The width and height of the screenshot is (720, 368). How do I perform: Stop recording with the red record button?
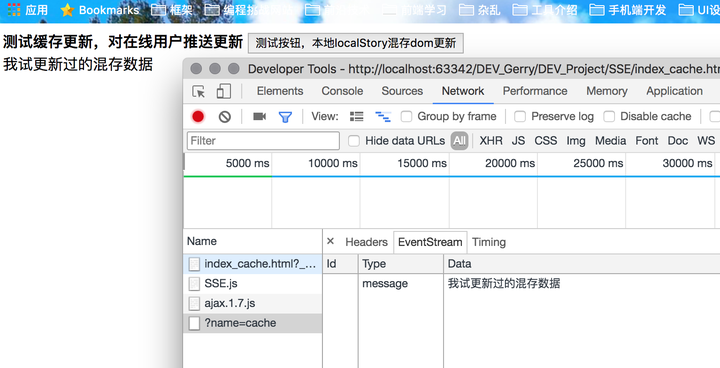(198, 117)
